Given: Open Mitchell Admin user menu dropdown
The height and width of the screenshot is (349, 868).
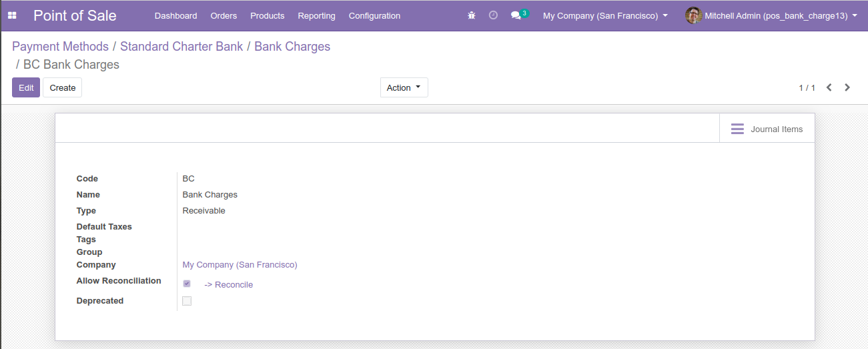Looking at the screenshot, I should click(x=771, y=15).
